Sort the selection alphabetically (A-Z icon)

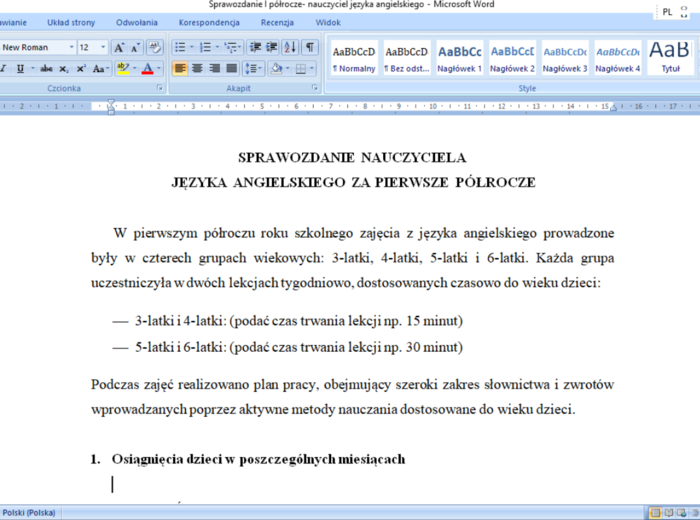(x=290, y=47)
